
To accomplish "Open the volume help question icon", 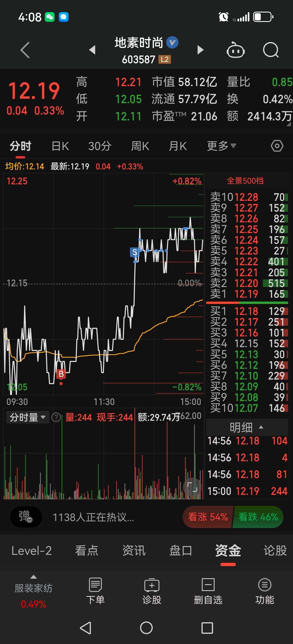I will [56, 417].
